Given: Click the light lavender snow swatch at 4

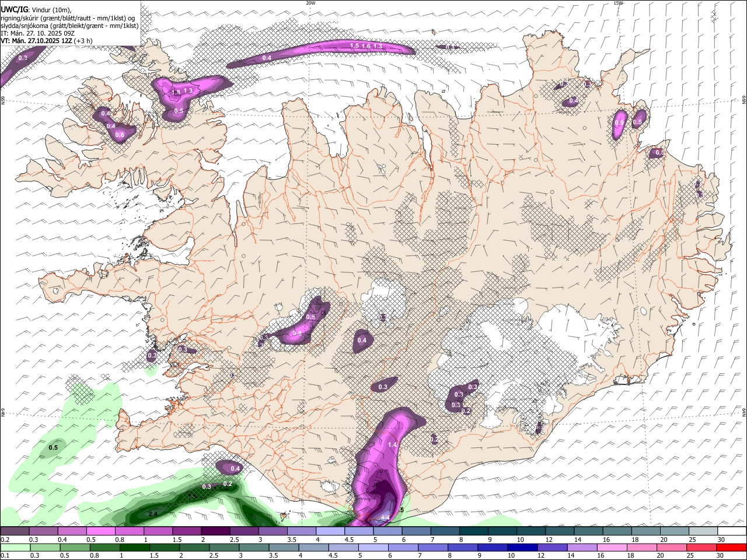Looking at the screenshot, I should coord(330,531).
